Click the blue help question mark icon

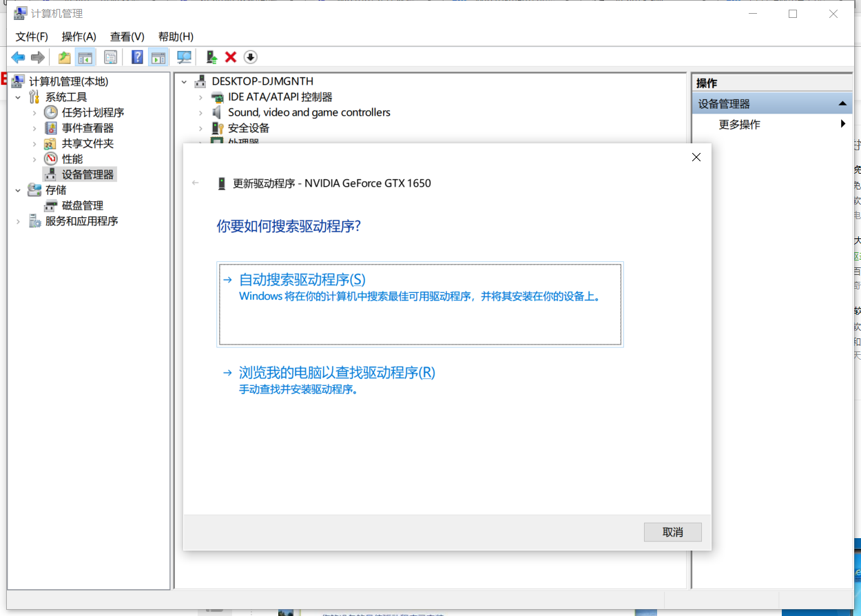pyautogui.click(x=137, y=57)
